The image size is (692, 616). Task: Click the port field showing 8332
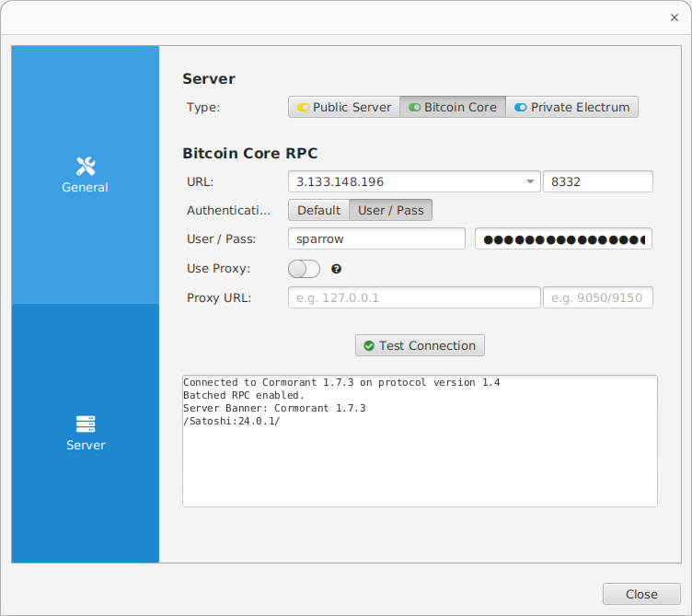(597, 181)
